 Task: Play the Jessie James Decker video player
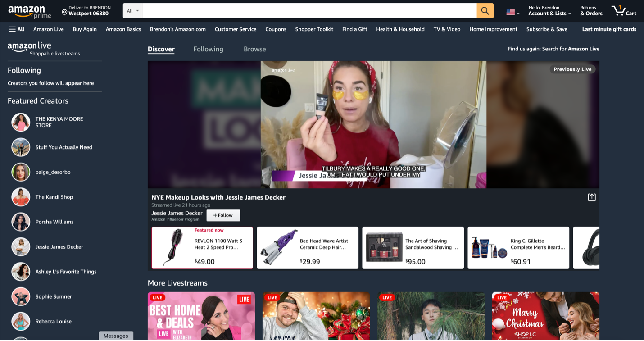[x=373, y=124]
